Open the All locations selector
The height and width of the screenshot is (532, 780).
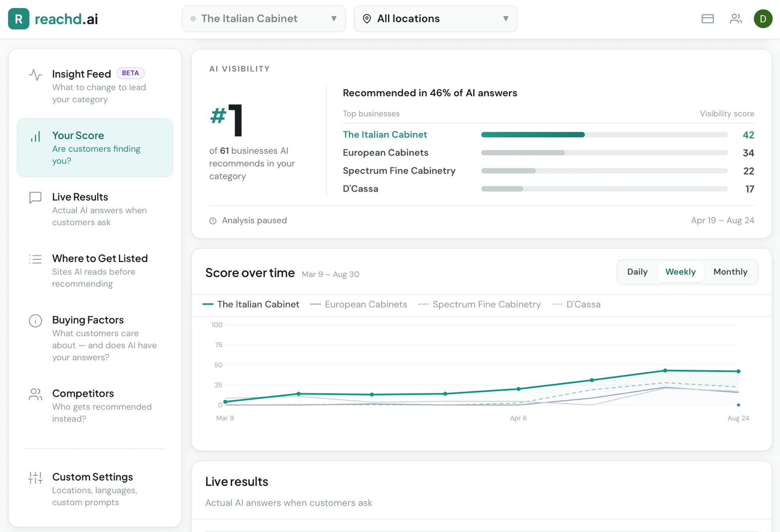[x=436, y=19]
